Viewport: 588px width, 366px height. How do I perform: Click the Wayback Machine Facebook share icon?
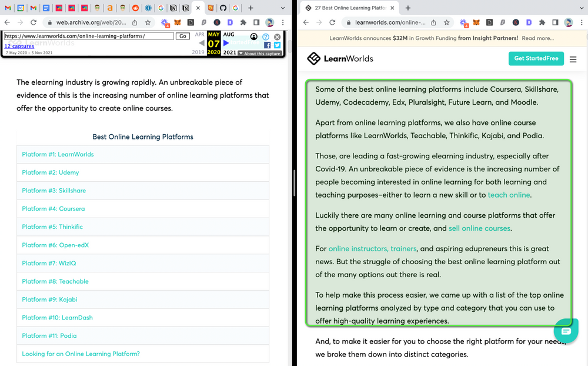268,45
